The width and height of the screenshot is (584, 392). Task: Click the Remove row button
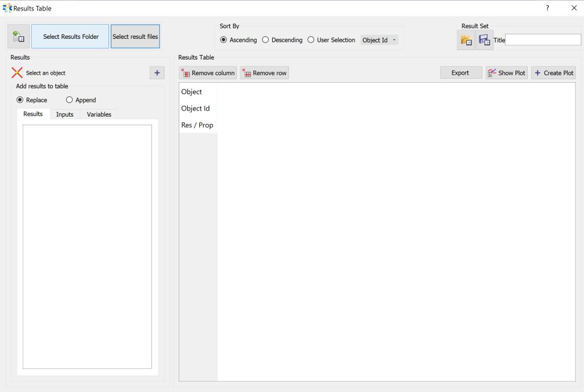coord(264,73)
